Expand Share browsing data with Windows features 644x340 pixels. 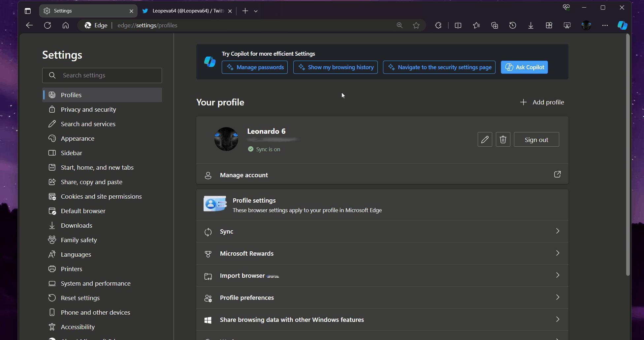382,320
